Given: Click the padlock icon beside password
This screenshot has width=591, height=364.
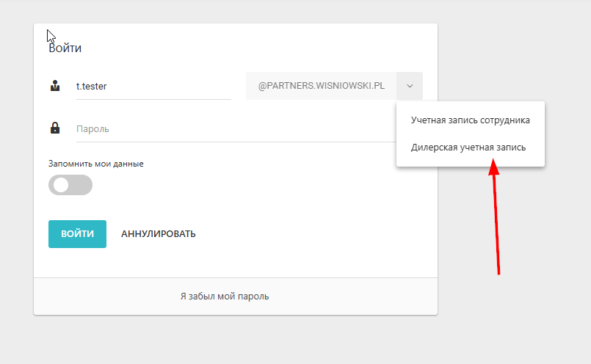Looking at the screenshot, I should click(55, 128).
